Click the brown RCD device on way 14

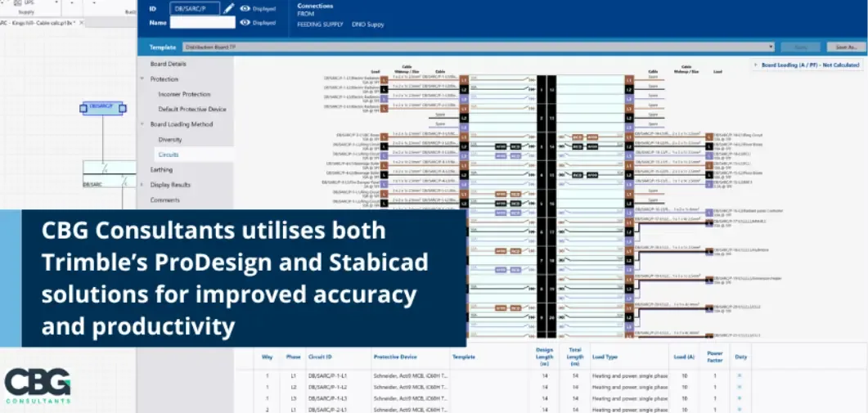point(578,137)
